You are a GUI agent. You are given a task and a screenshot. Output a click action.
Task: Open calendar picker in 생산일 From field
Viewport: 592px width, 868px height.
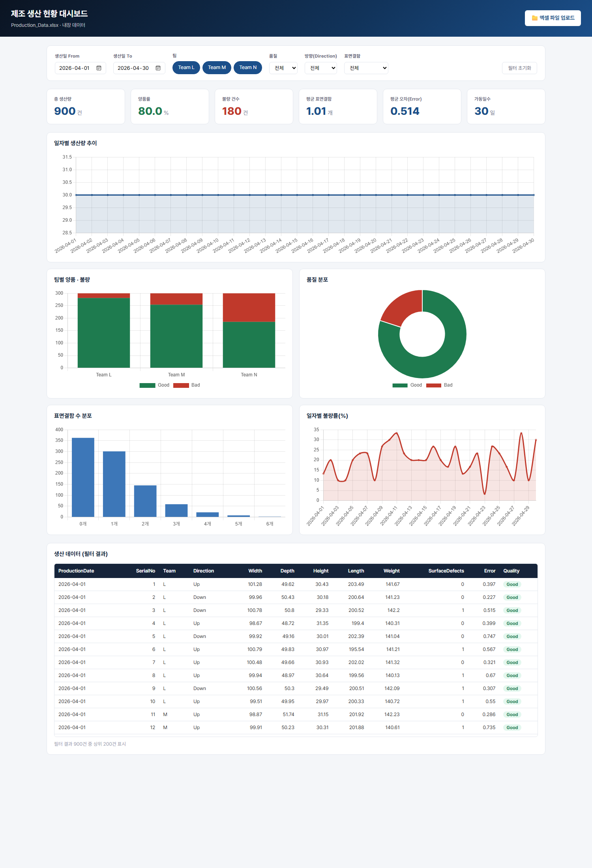tap(99, 68)
